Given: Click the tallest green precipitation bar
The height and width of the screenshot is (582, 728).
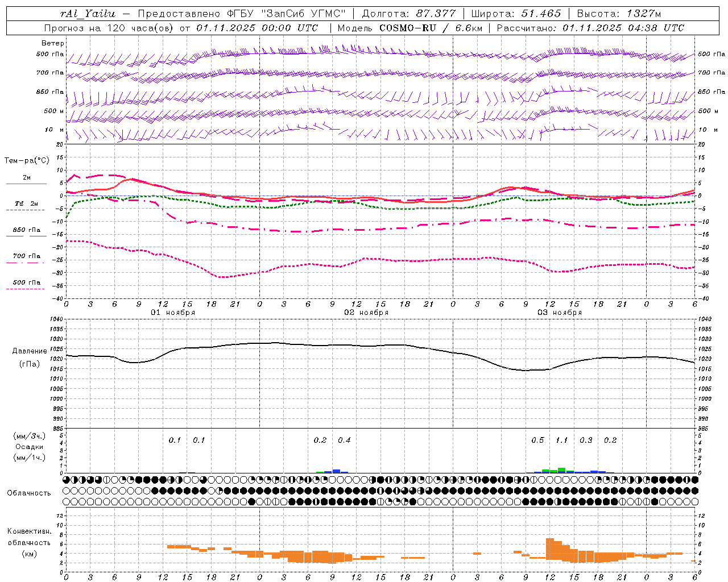Looking at the screenshot, I should (562, 470).
